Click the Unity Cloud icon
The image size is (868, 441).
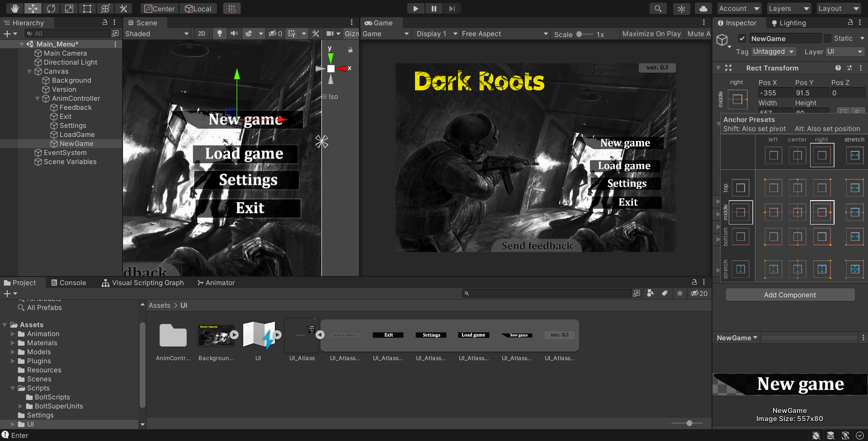[x=703, y=8]
